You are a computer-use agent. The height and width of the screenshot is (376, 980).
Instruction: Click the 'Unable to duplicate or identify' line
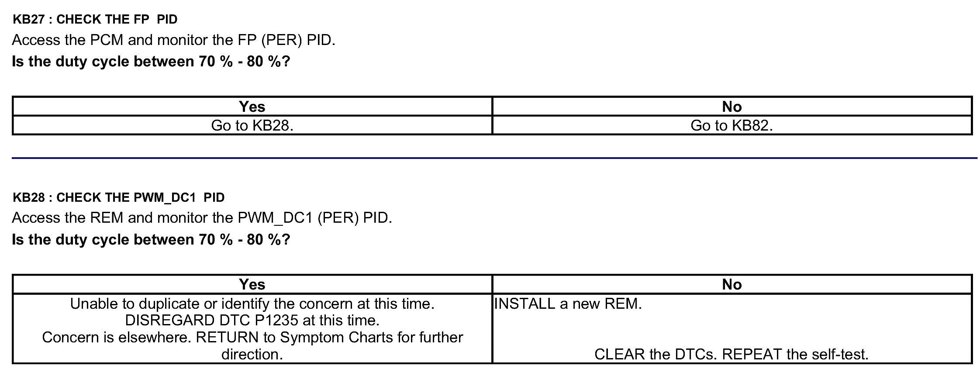[x=252, y=304]
